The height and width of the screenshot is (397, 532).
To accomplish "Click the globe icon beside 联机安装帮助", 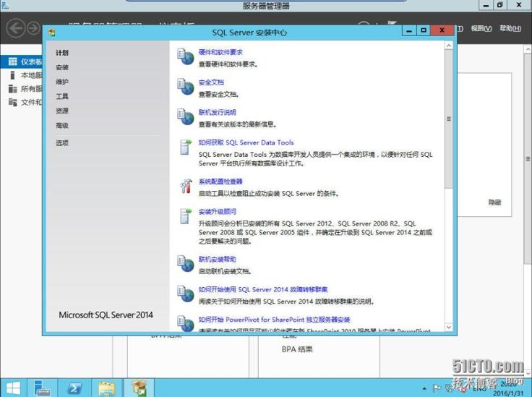I will pyautogui.click(x=185, y=264).
